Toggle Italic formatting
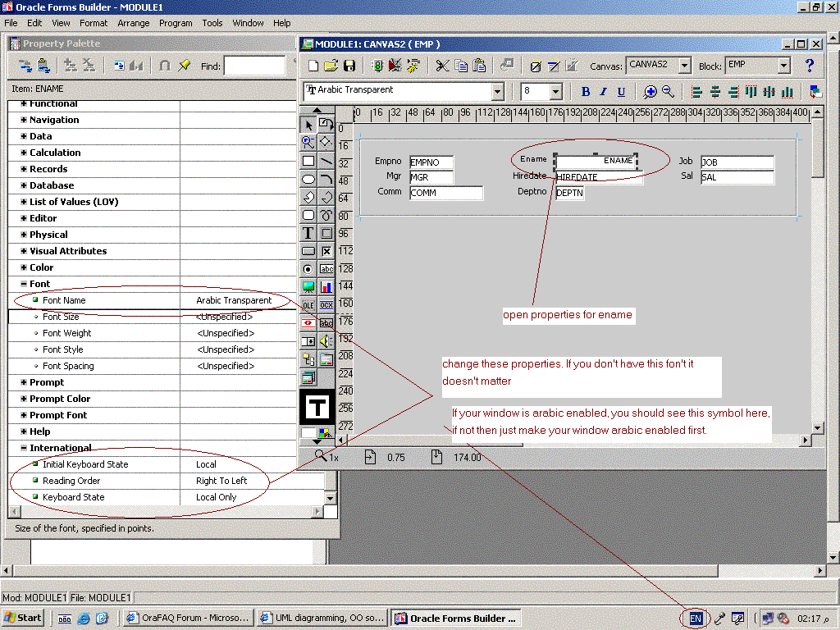840x630 pixels. pyautogui.click(x=603, y=92)
